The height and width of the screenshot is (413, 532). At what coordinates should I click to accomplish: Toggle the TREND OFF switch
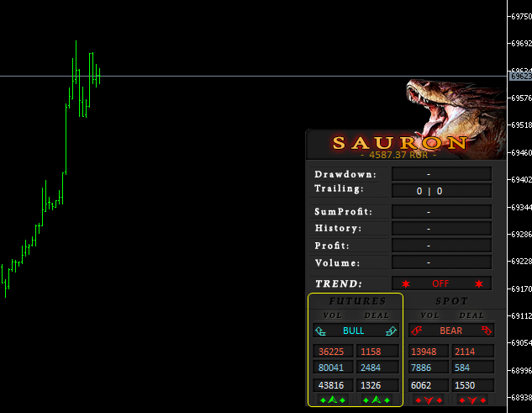441,283
